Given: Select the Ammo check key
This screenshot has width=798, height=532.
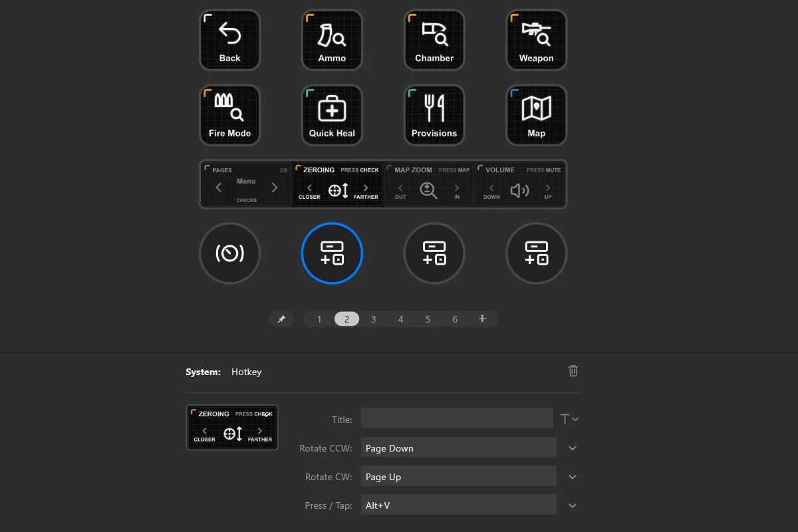Looking at the screenshot, I should pyautogui.click(x=332, y=40).
